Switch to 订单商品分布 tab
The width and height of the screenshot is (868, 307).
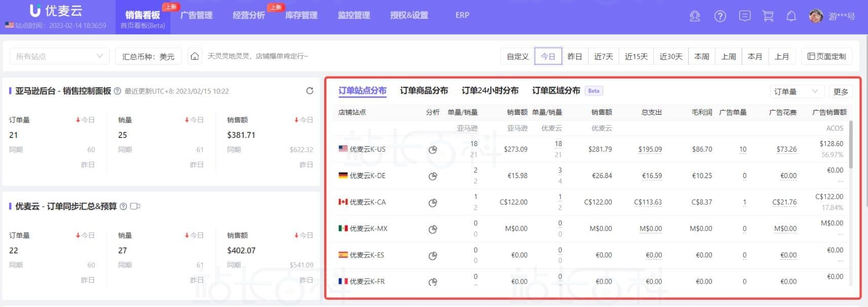(424, 91)
